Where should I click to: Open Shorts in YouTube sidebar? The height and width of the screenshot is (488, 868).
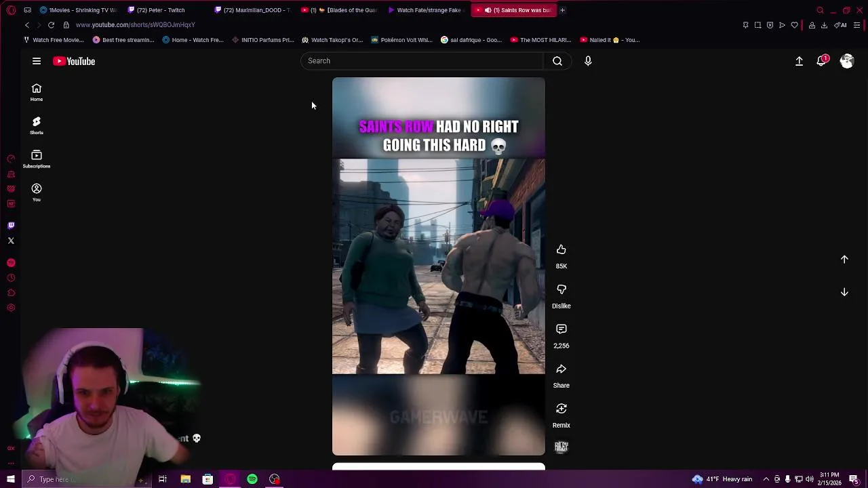click(37, 125)
